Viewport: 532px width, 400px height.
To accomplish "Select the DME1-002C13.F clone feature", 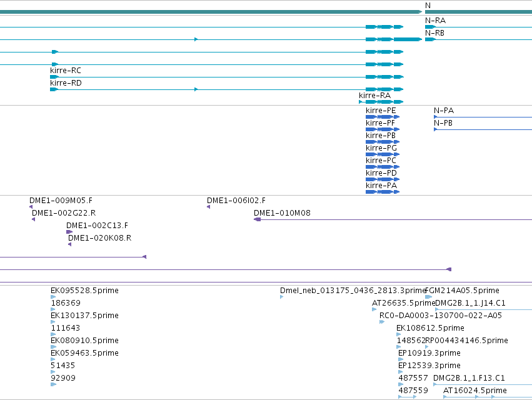I will (x=69, y=232).
